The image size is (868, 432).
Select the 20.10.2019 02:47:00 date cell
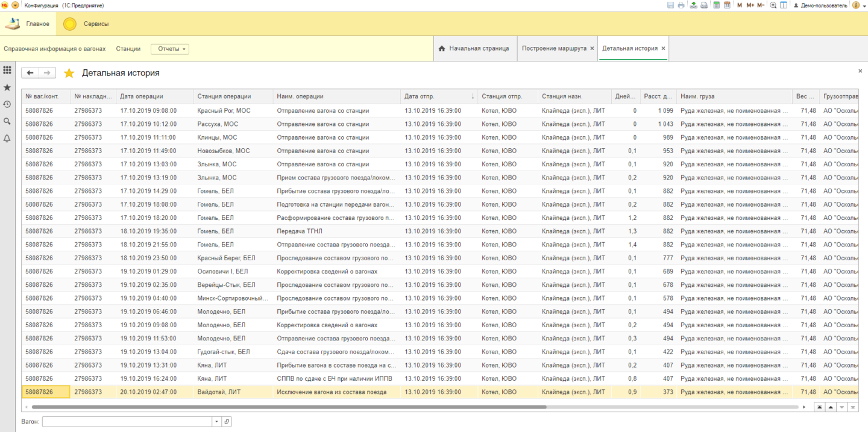[155, 392]
